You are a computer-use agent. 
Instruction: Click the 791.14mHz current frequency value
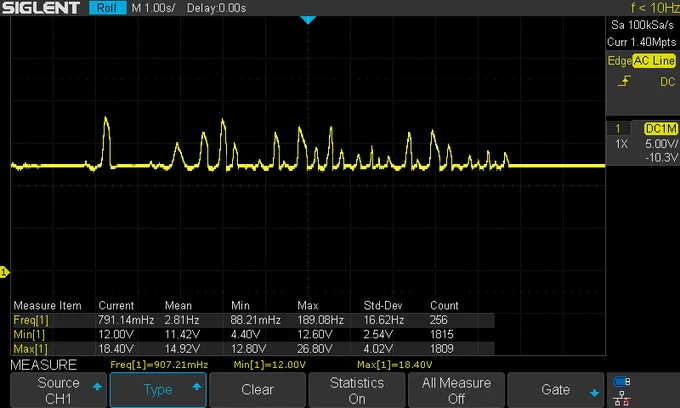[126, 320]
